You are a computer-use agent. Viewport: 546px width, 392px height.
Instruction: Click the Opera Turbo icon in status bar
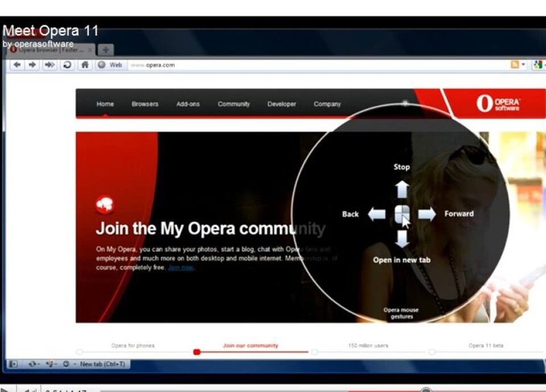pos(66,364)
